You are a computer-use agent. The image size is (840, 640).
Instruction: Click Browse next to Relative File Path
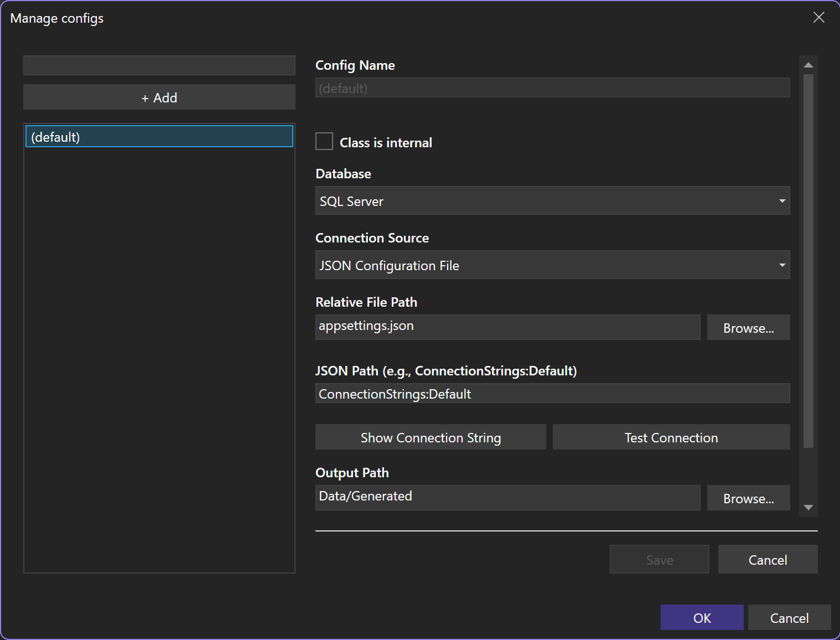[x=748, y=328]
